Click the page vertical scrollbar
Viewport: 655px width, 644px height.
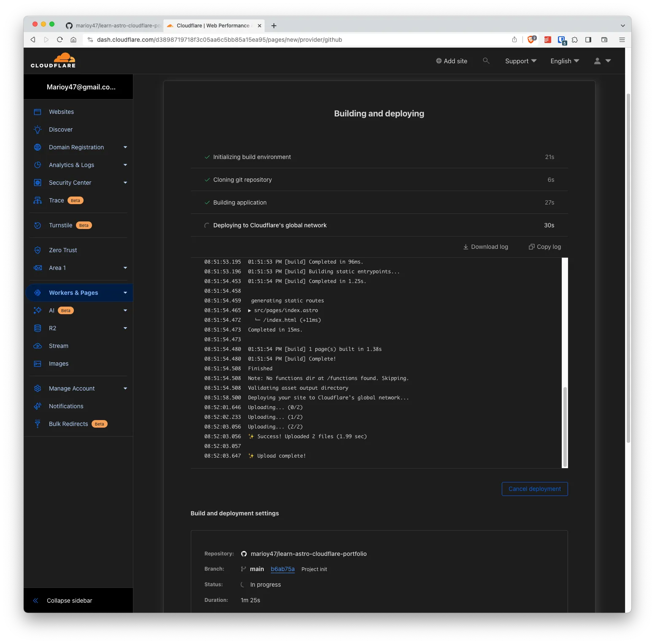point(628,268)
